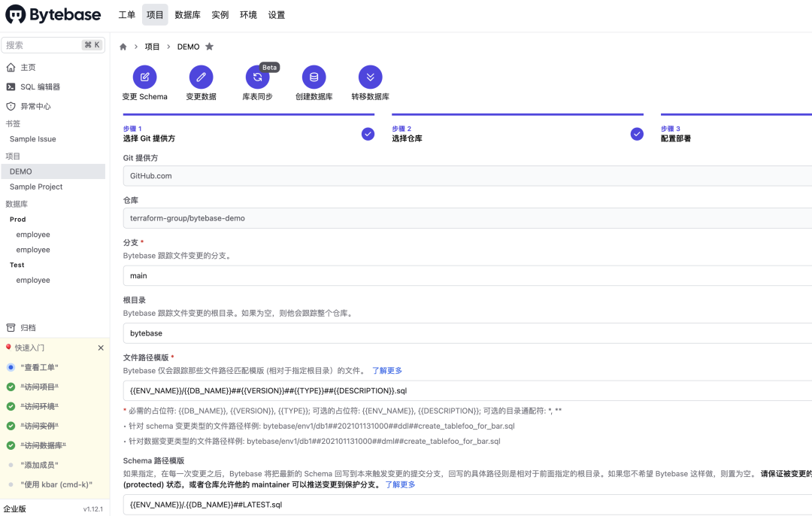Click the 快速入门 balloon icon
The image size is (812, 516).
click(8, 347)
